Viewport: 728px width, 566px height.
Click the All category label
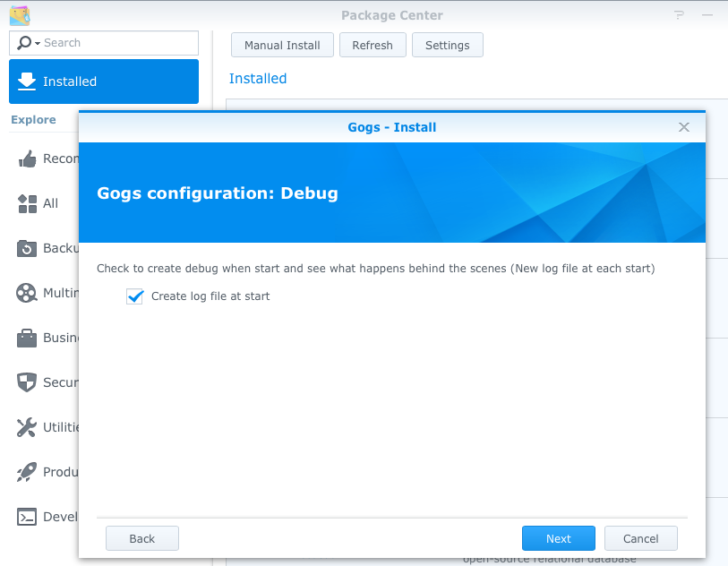click(51, 203)
